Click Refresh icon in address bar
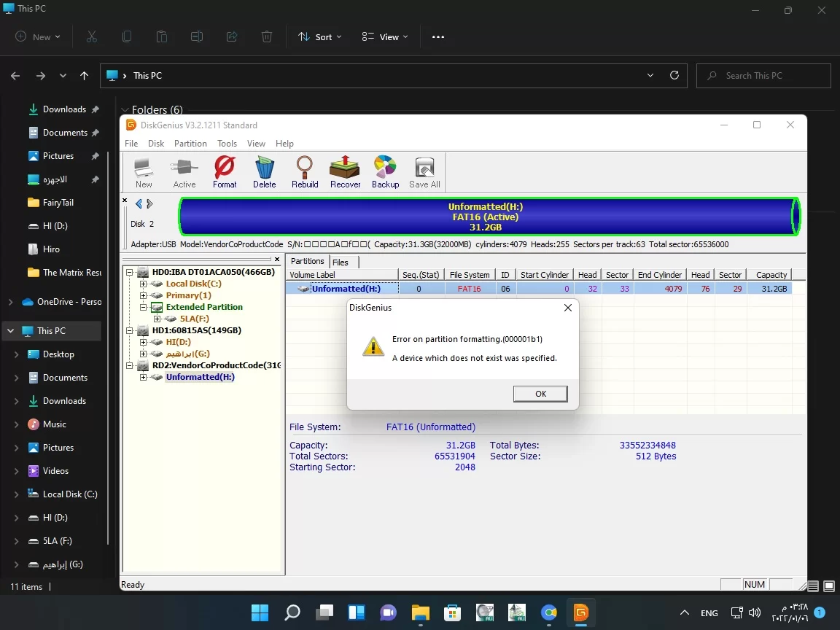Screen dimensions: 840x630 pyautogui.click(x=674, y=76)
